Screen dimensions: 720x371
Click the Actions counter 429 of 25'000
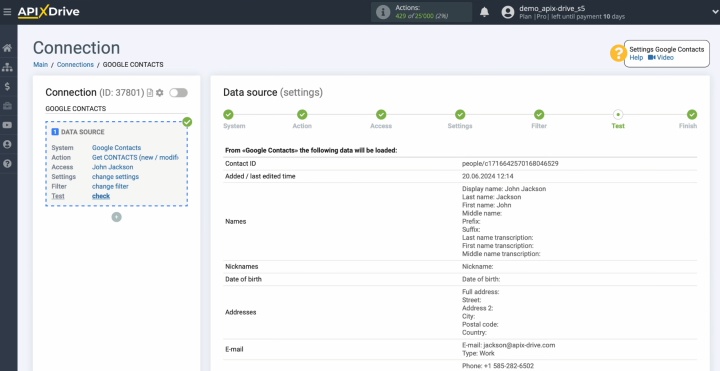point(422,16)
